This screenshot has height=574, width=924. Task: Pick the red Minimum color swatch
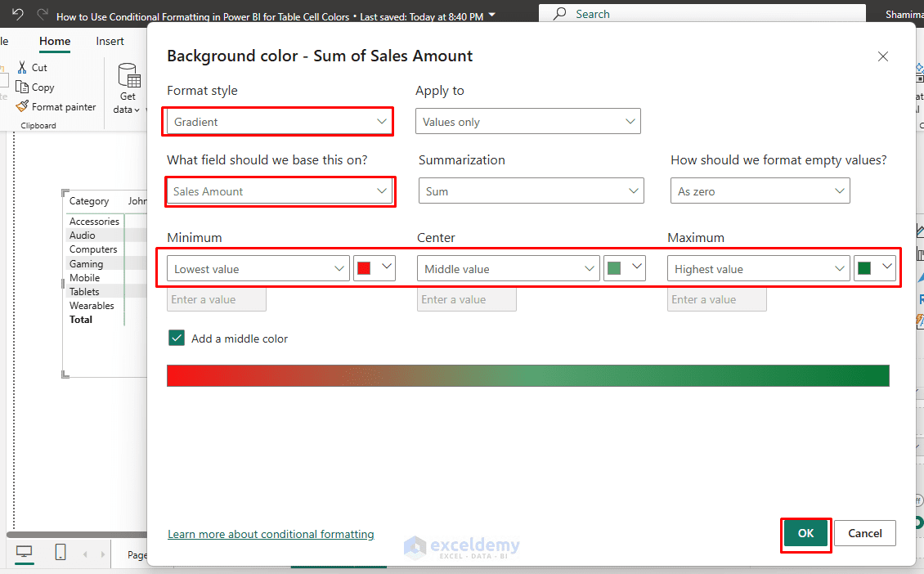pyautogui.click(x=364, y=268)
